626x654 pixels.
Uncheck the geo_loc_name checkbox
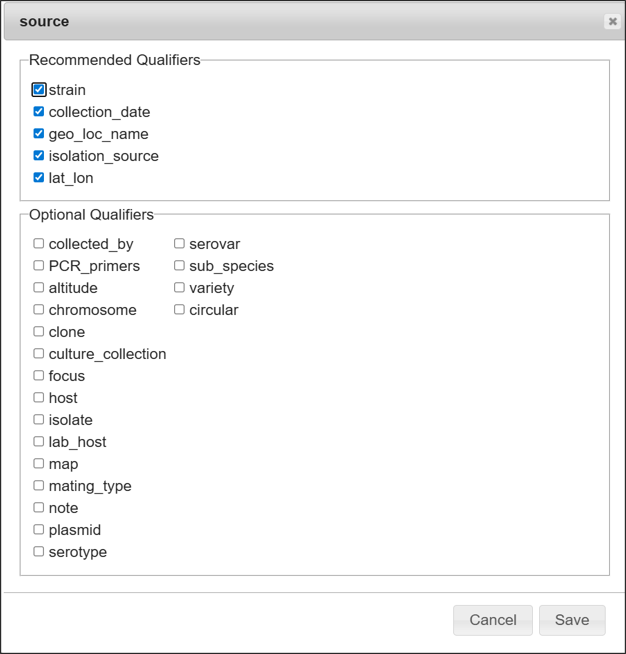click(39, 134)
